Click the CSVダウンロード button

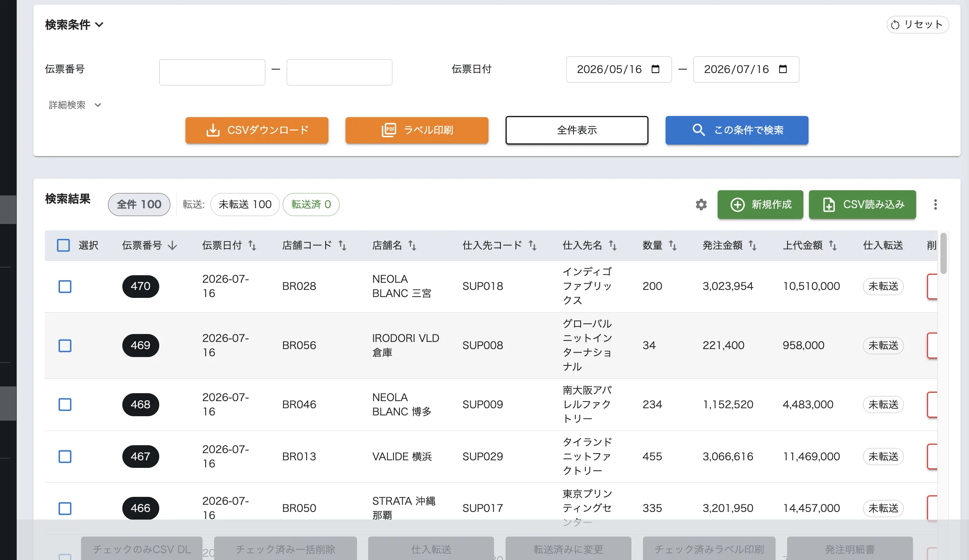point(257,130)
